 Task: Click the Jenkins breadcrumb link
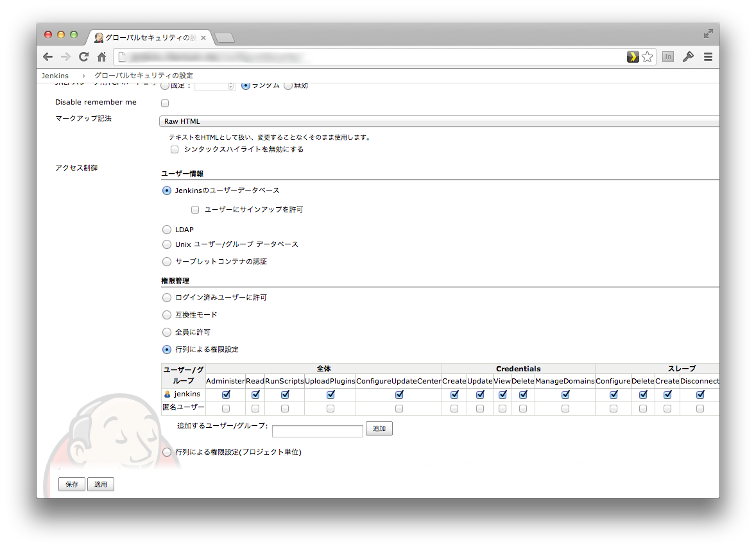(x=55, y=76)
